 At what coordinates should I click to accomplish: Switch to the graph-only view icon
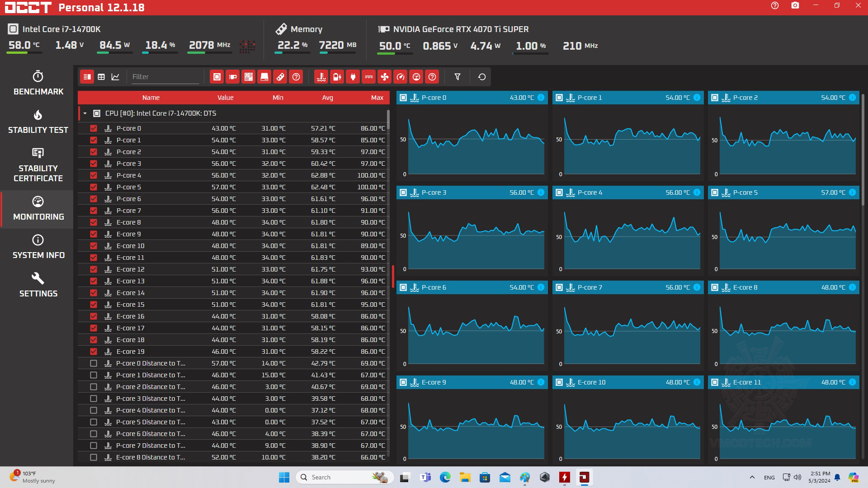[x=115, y=77]
